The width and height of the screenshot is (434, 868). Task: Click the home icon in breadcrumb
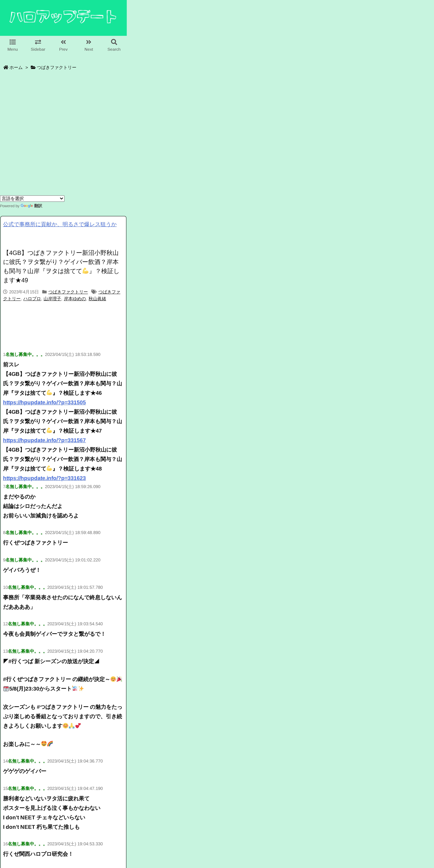(x=6, y=67)
